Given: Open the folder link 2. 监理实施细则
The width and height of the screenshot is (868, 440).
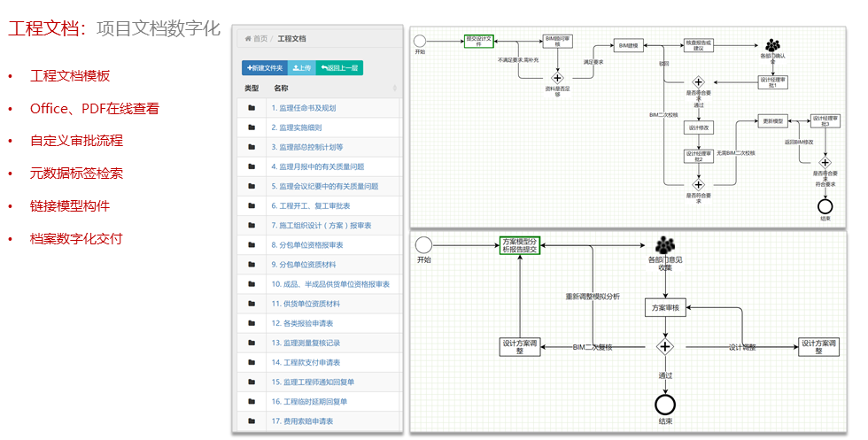Looking at the screenshot, I should point(297,127).
